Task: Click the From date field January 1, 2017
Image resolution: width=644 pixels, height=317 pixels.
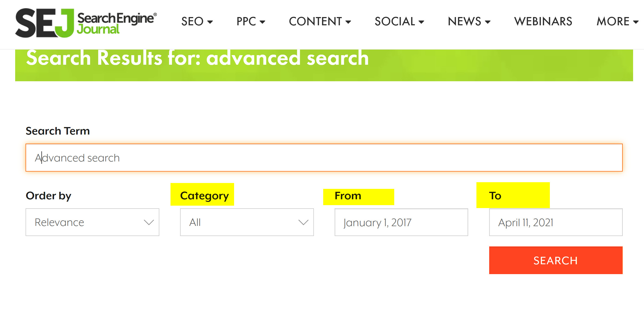Action: point(401,222)
